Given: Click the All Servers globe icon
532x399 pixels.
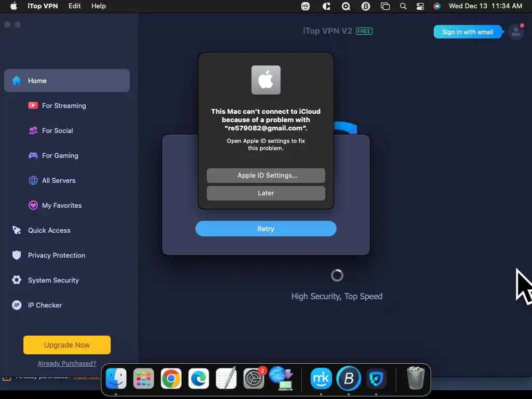Looking at the screenshot, I should click(33, 180).
